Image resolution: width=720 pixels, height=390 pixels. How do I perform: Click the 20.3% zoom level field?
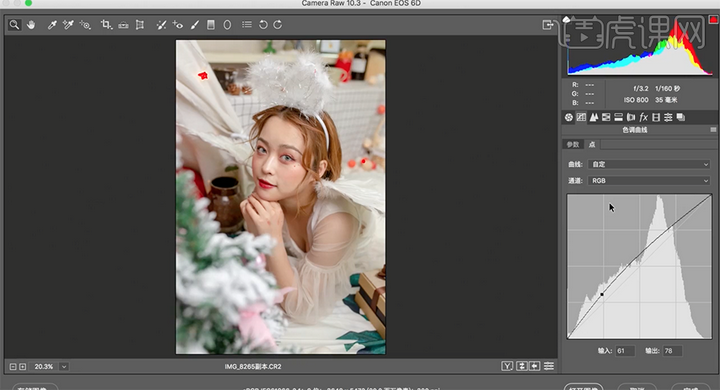pyautogui.click(x=44, y=367)
